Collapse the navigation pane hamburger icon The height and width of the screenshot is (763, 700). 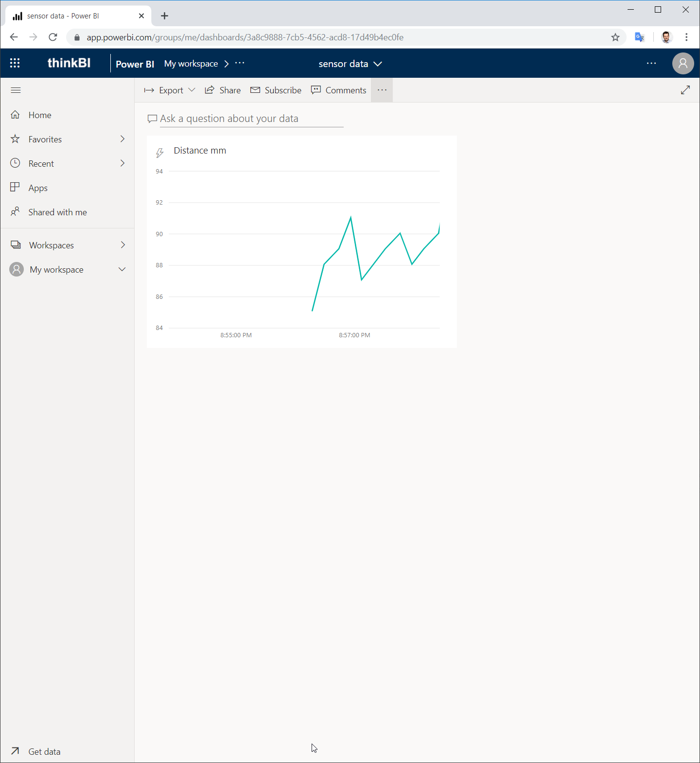tap(16, 90)
